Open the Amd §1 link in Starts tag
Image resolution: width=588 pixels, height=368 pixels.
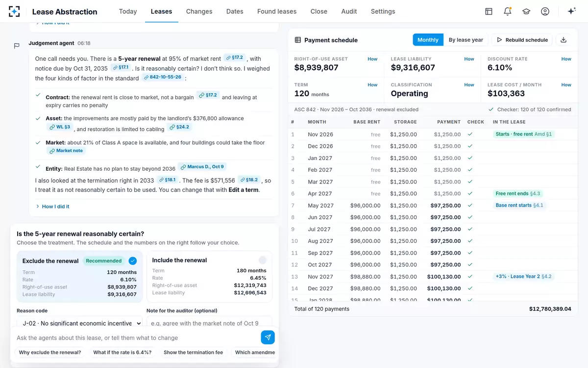(x=543, y=134)
